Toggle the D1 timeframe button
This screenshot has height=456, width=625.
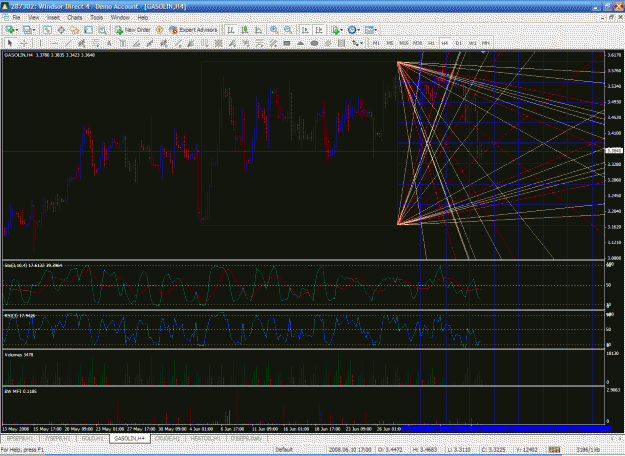[x=458, y=43]
